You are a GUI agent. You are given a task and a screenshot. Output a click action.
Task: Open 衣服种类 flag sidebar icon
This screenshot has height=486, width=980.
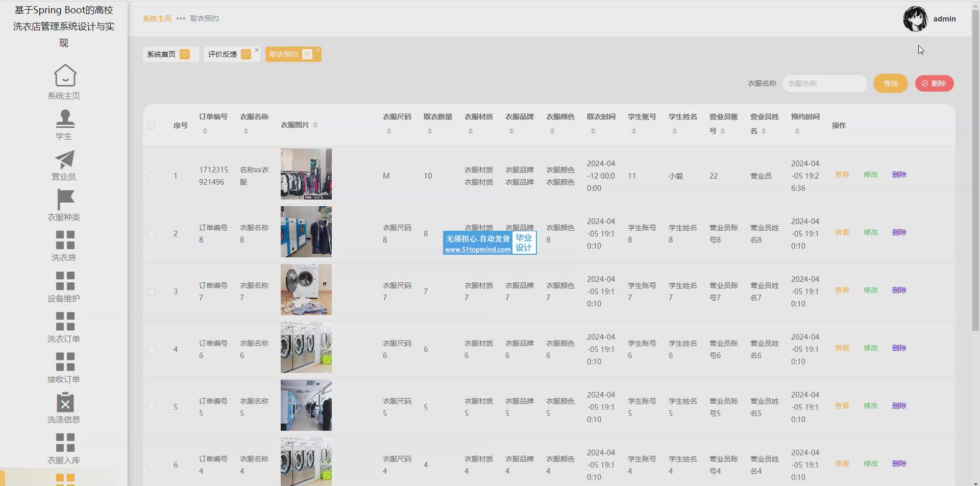point(65,199)
